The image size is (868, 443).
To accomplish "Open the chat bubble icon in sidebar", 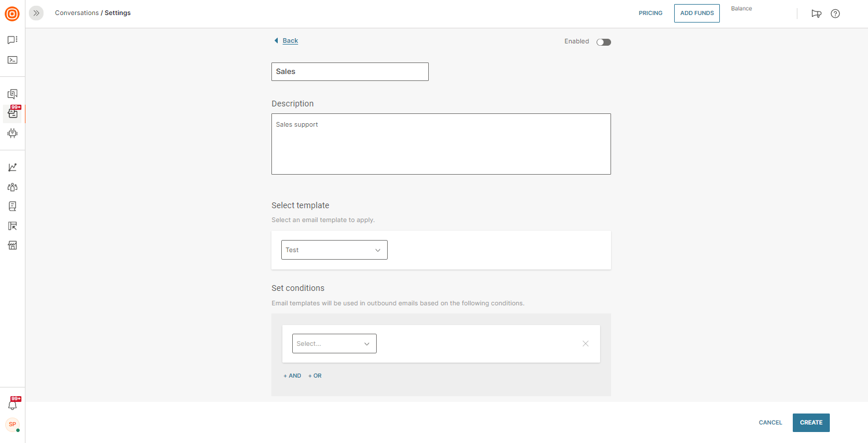I will point(12,40).
